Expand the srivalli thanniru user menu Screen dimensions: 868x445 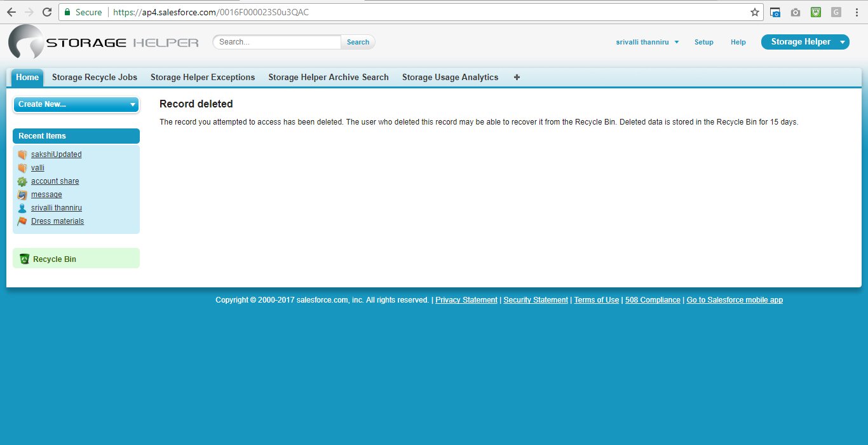[648, 42]
